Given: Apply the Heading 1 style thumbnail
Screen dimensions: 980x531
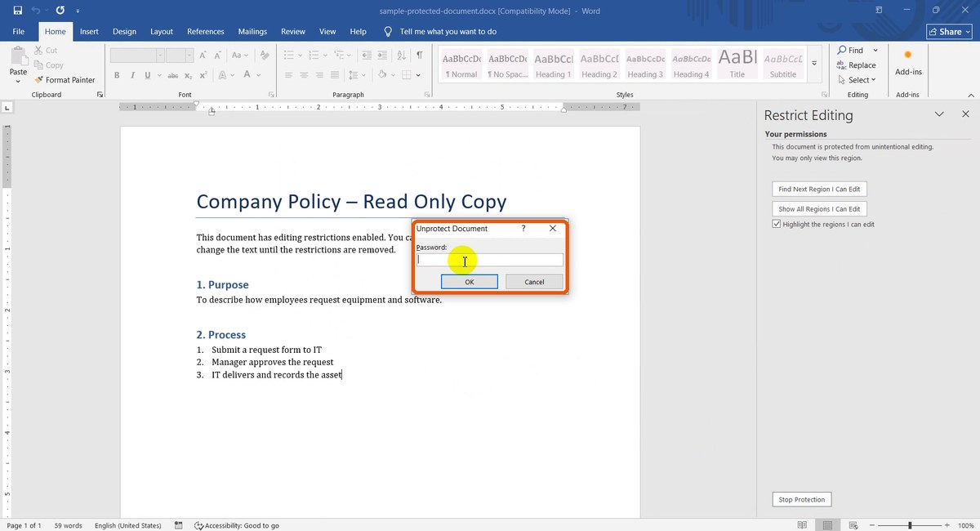Looking at the screenshot, I should 554,65.
